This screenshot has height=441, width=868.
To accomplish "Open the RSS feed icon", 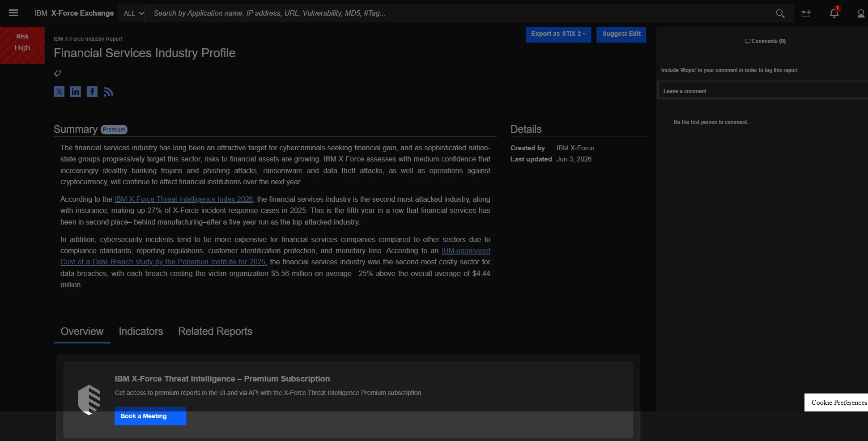I will [108, 92].
